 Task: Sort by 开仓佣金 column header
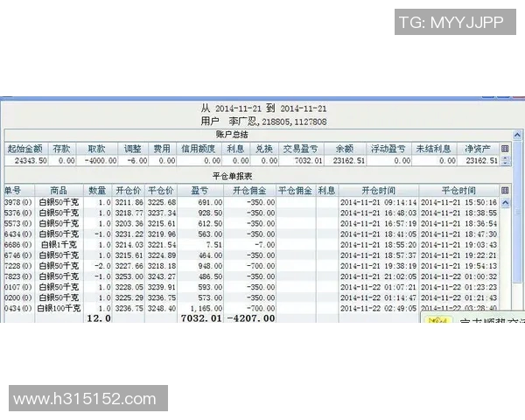coord(249,191)
